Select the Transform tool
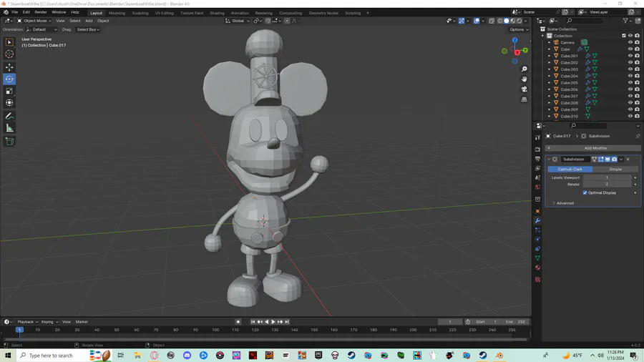 click(x=9, y=103)
